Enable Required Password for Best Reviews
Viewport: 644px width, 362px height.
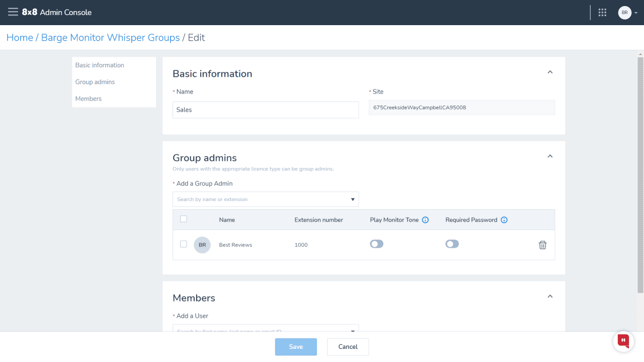point(452,243)
